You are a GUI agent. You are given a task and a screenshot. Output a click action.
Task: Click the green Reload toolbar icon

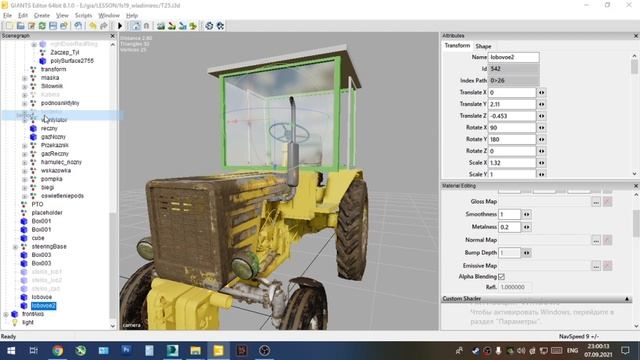[42, 26]
